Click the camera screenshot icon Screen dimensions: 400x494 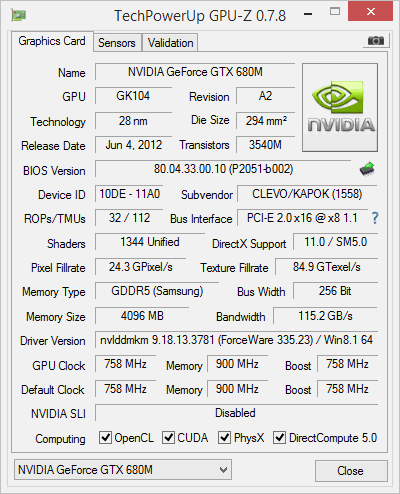[376, 41]
